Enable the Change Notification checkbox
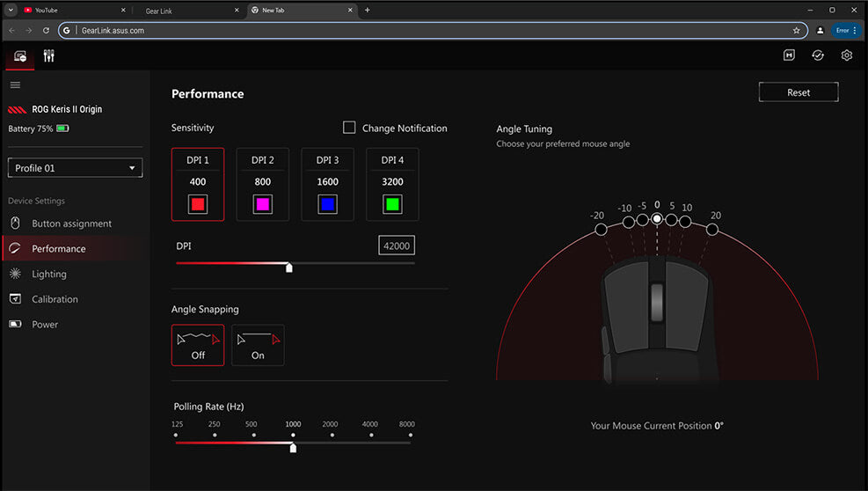The image size is (868, 491). [x=349, y=128]
